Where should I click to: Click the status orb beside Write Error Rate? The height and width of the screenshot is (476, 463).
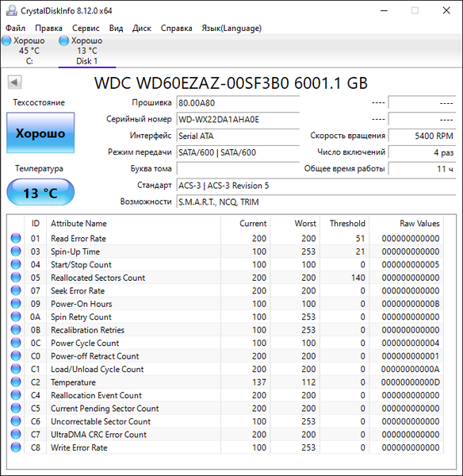point(16,447)
